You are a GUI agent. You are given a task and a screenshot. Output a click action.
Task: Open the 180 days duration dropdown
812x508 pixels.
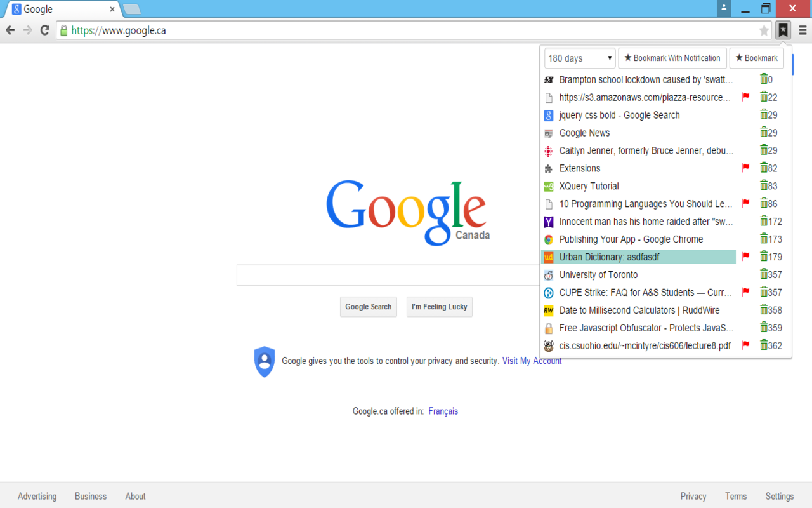(580, 58)
